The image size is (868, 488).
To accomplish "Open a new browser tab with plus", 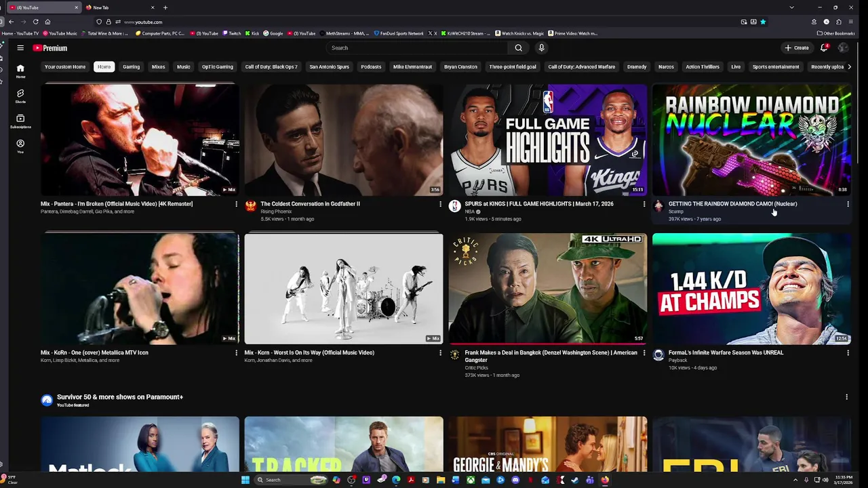I will 165,7.
